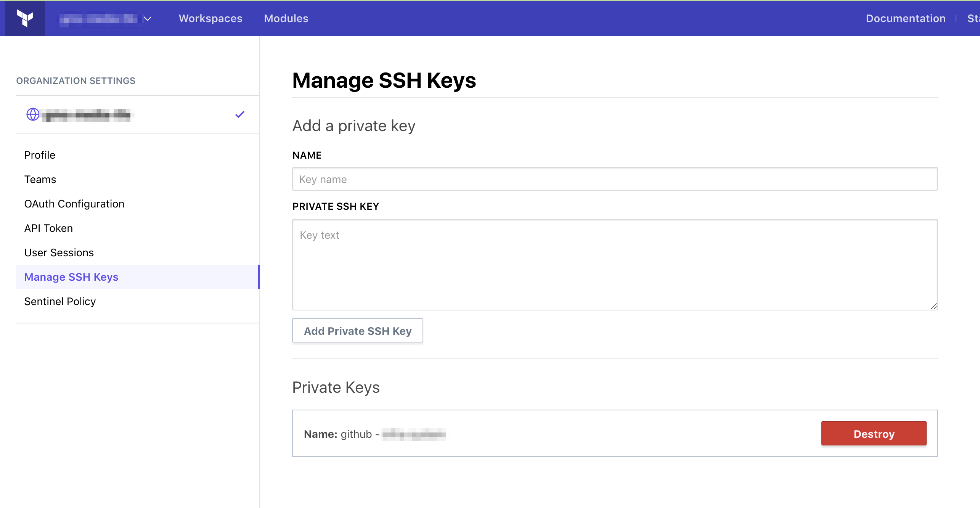Open the Documentation link
This screenshot has width=980, height=508.
(905, 18)
